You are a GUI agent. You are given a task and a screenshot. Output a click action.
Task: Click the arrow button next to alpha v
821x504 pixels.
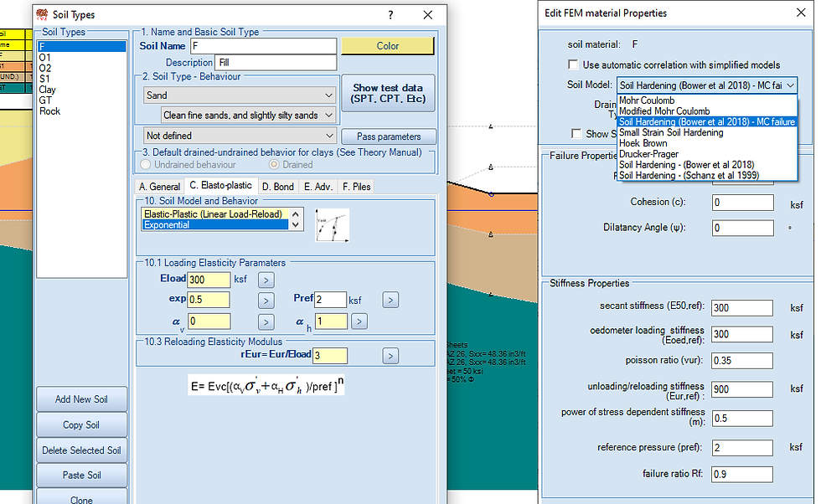click(x=266, y=321)
